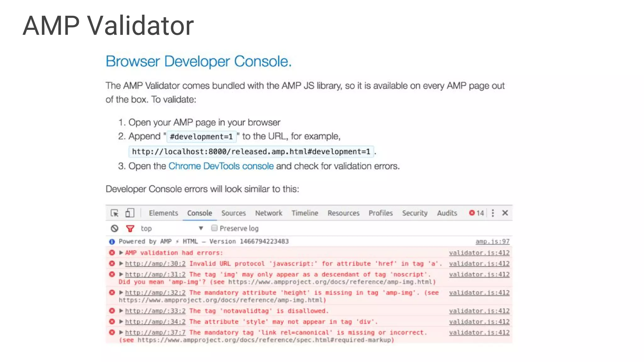This screenshot has width=644, height=362.
Task: Switch to the Security tab
Action: click(x=415, y=213)
